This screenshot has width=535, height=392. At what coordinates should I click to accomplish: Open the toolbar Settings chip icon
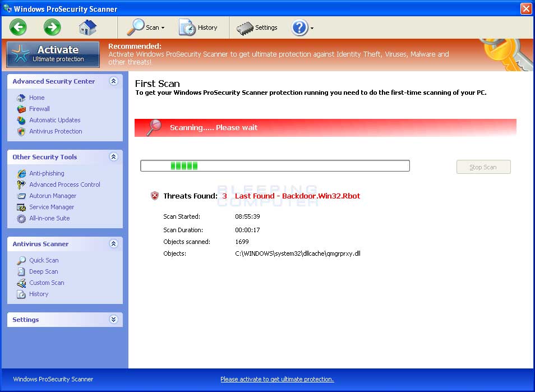point(245,28)
